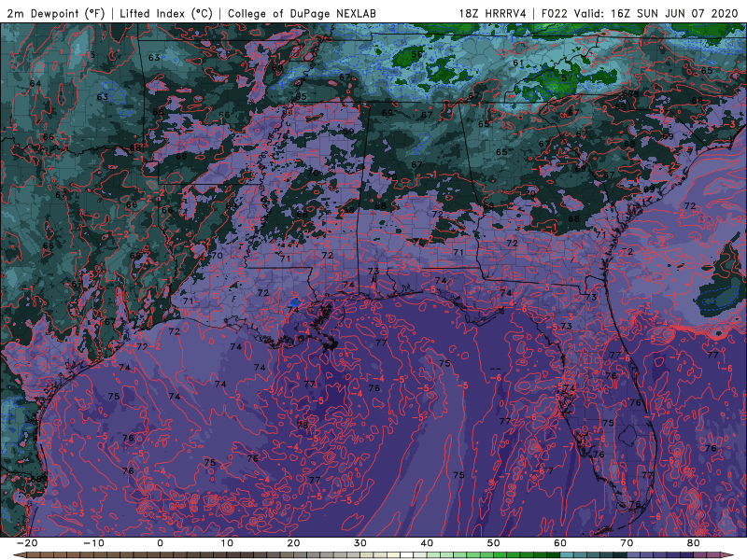
Task: Click the 10 tick on the color scale
Action: pyautogui.click(x=227, y=543)
